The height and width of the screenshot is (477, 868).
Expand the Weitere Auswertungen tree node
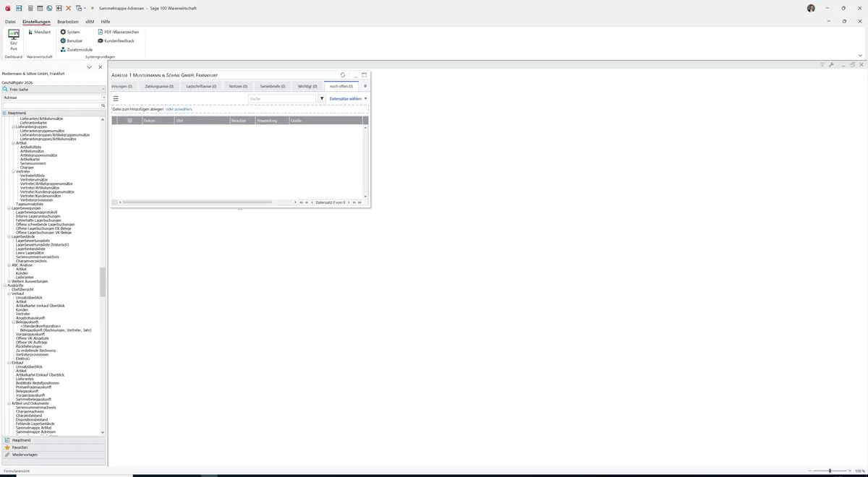point(9,281)
